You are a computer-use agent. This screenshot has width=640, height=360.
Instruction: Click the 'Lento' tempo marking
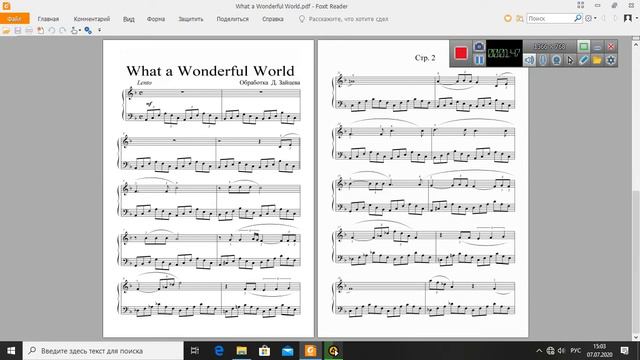(x=144, y=82)
